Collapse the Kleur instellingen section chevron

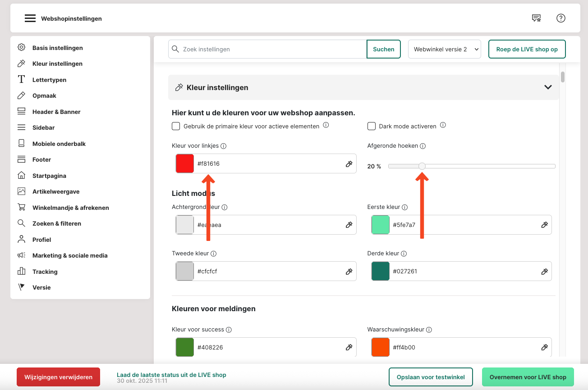point(548,87)
